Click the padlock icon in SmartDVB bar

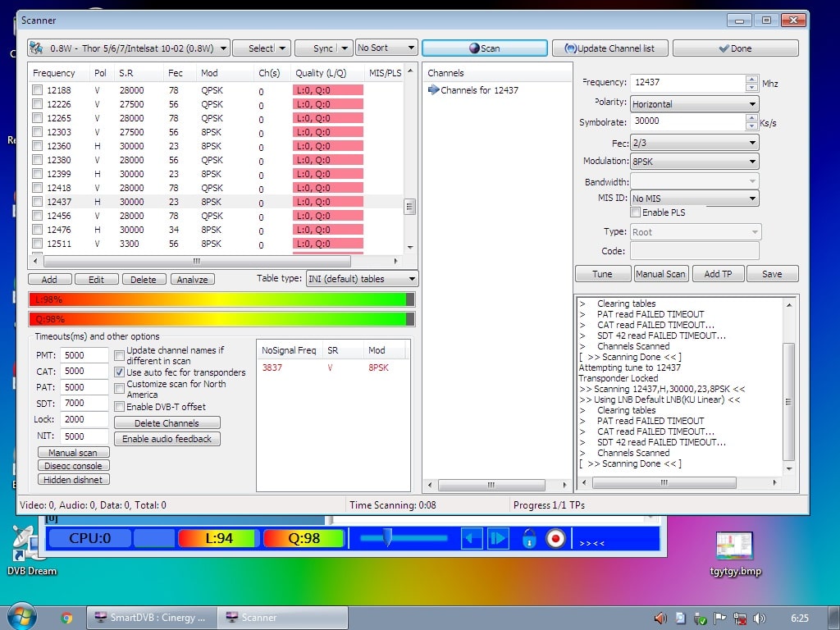(x=529, y=538)
